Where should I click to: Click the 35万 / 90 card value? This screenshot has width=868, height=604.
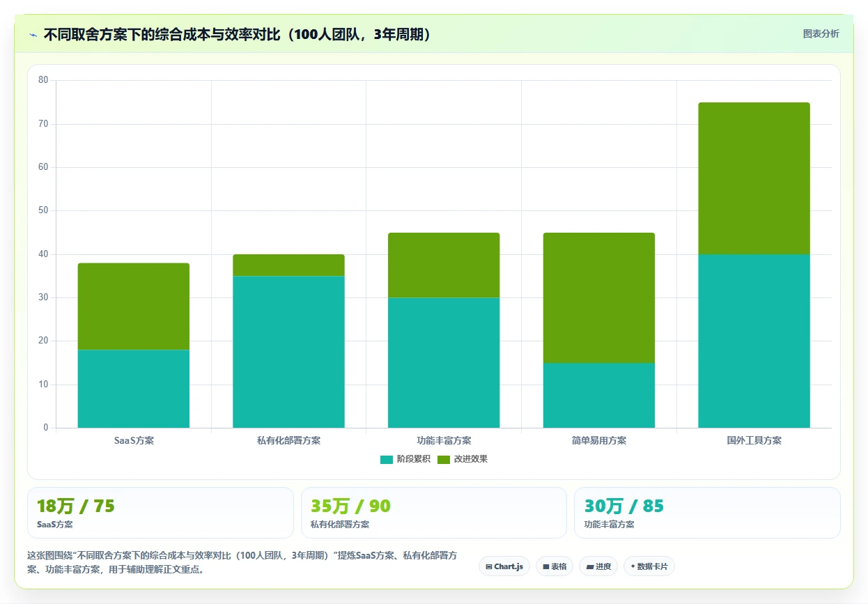(350, 506)
